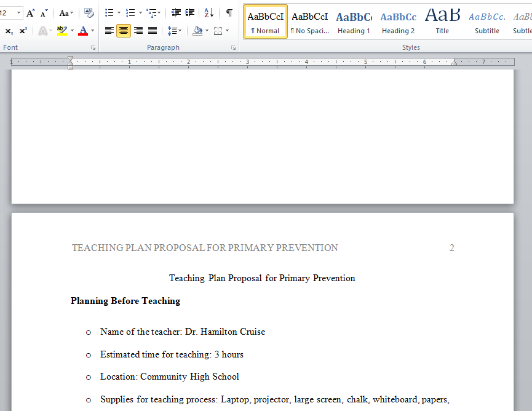Click 'Location: Community High School' line
Viewport: 532px width, 411px height.
click(x=170, y=377)
